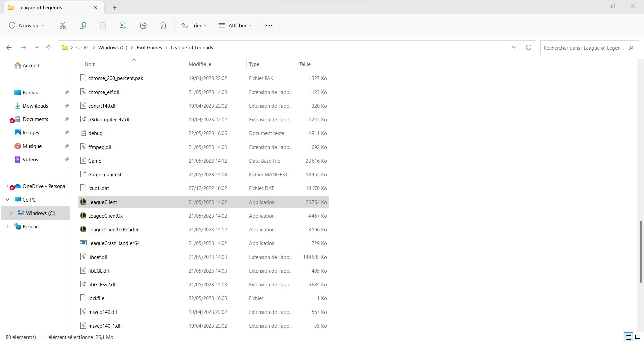Open the three-dots more options menu

269,25
